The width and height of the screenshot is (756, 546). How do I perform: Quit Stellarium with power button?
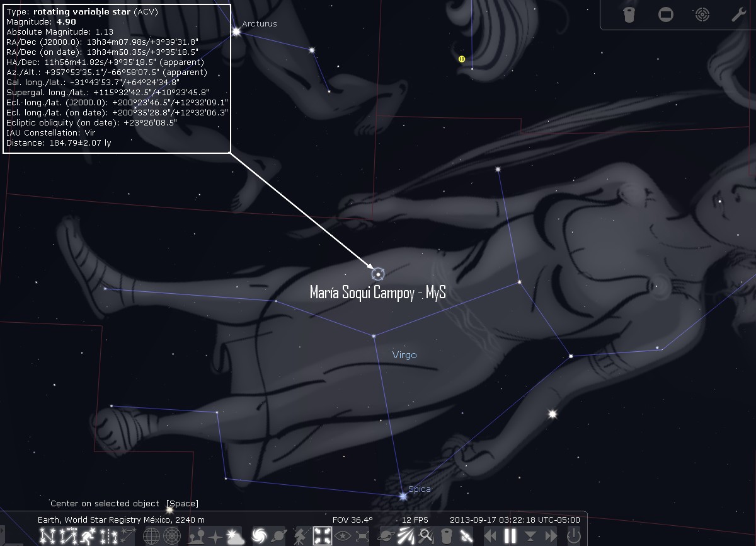pos(574,537)
